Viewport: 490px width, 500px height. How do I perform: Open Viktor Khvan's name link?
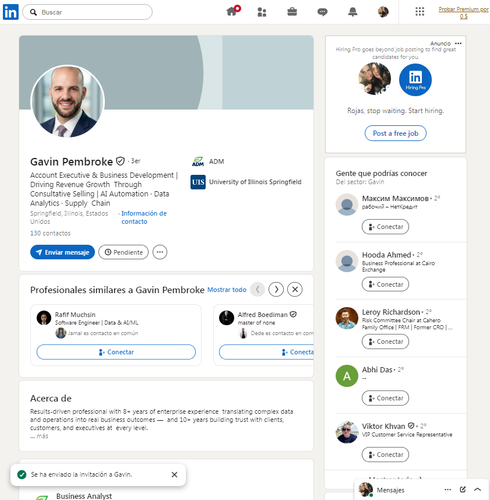coord(383,426)
